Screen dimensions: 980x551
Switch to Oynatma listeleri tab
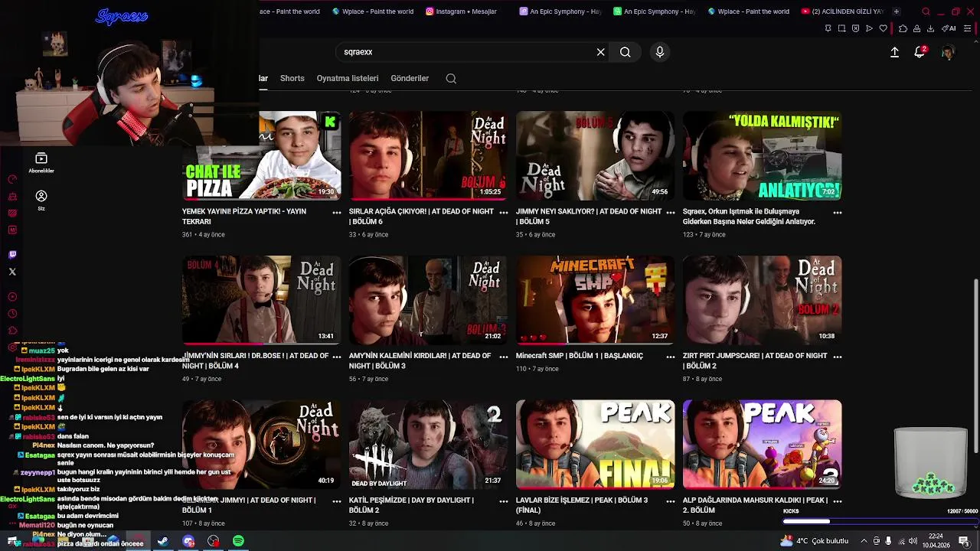coord(348,78)
